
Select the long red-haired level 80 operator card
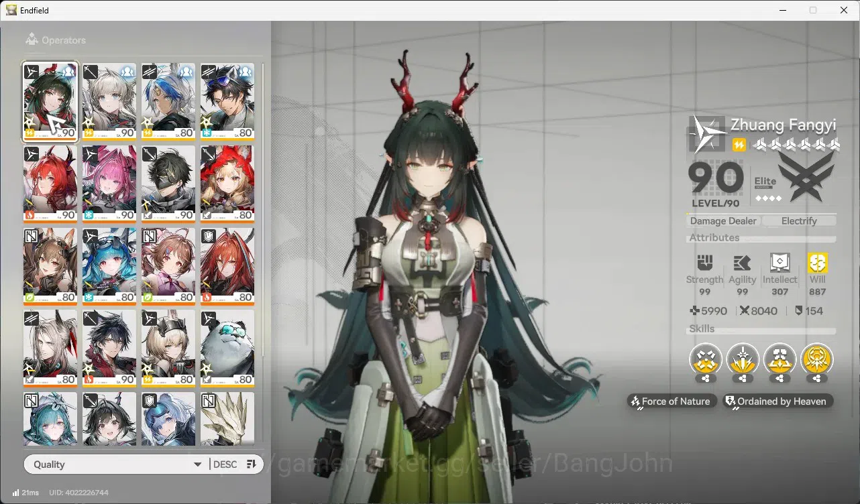pyautogui.click(x=227, y=267)
